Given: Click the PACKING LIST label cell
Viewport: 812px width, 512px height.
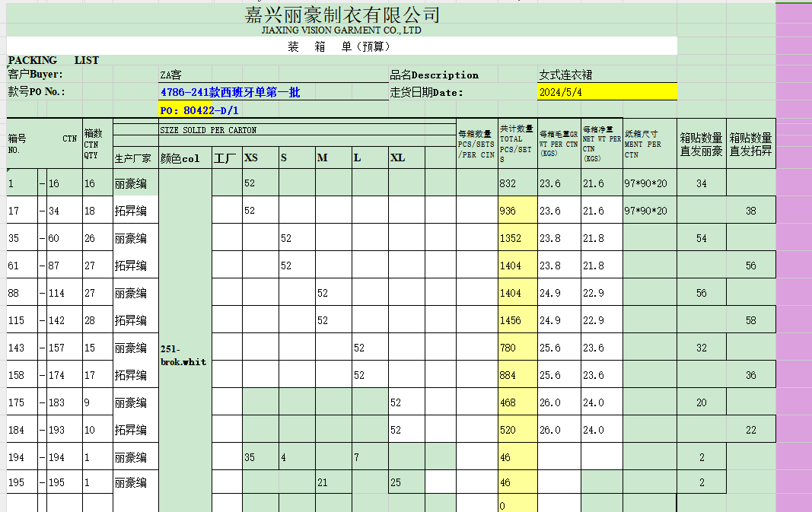Looking at the screenshot, I should pyautogui.click(x=53, y=60).
